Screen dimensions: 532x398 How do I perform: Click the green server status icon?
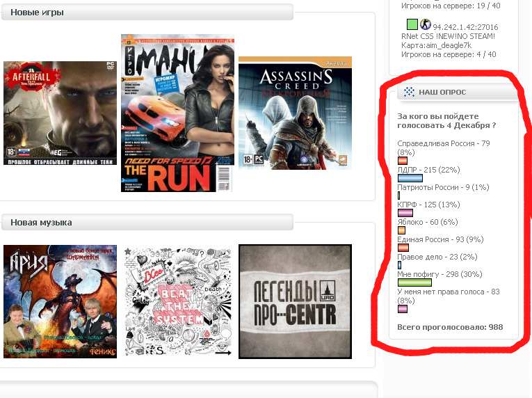(412, 24)
